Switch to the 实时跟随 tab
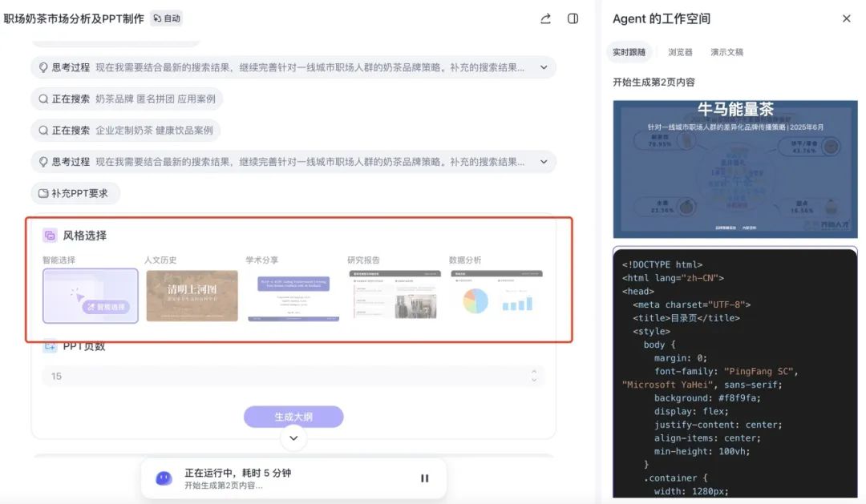The image size is (866, 504). tap(629, 52)
